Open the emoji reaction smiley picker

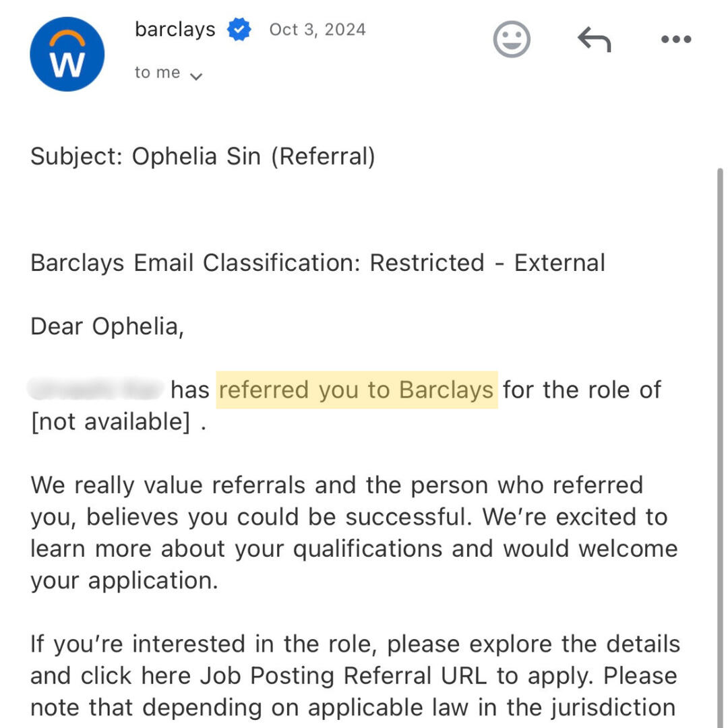tap(512, 39)
